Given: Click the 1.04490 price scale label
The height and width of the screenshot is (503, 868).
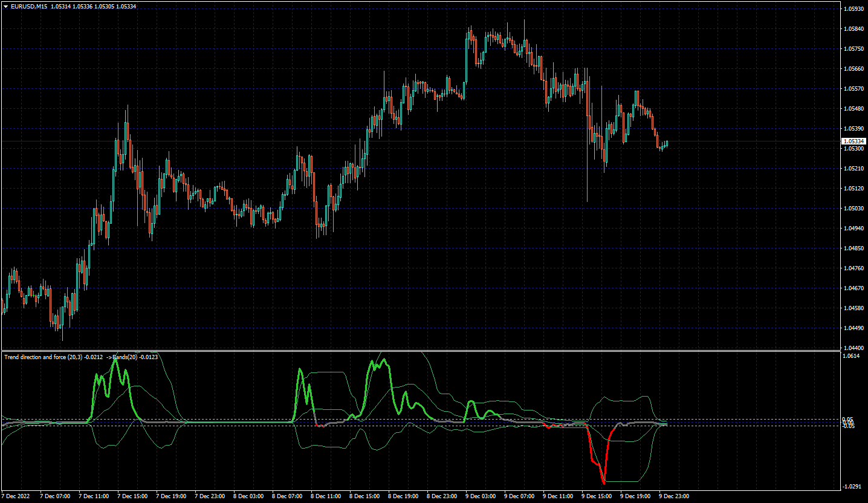Looking at the screenshot, I should [853, 328].
